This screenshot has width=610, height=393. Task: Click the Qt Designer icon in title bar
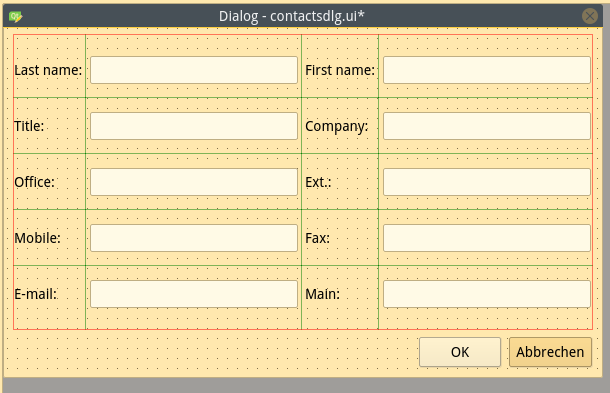coord(16,17)
